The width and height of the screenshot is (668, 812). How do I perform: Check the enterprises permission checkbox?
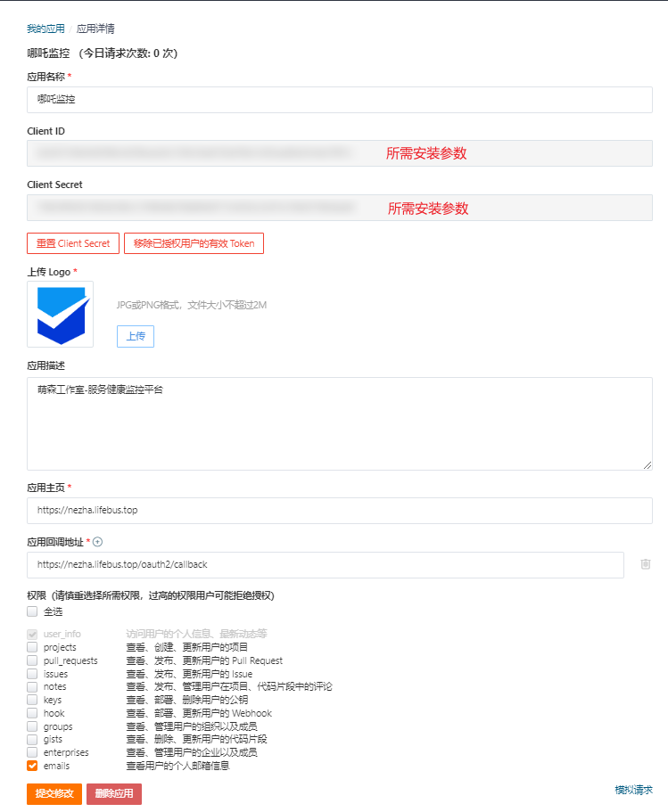coord(32,752)
